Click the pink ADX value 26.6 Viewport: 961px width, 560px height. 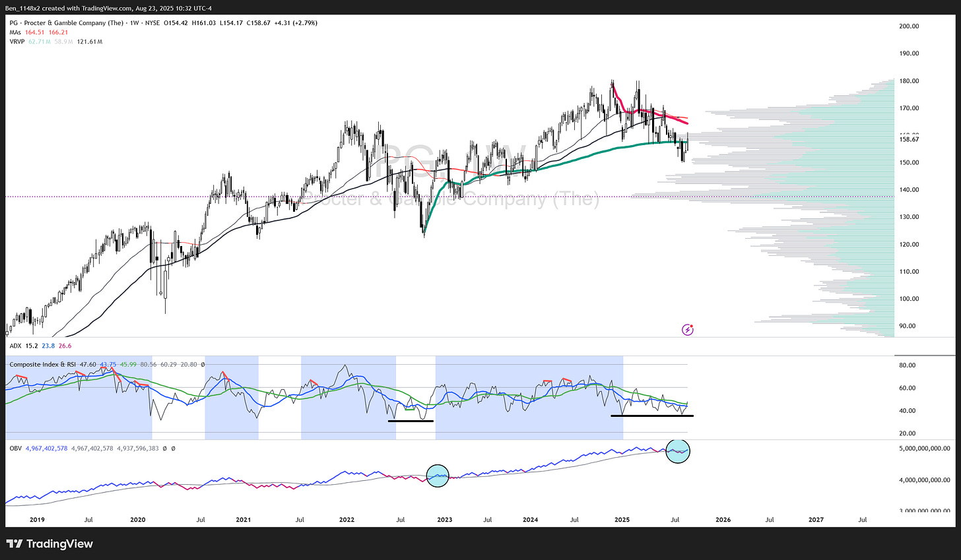coord(65,345)
